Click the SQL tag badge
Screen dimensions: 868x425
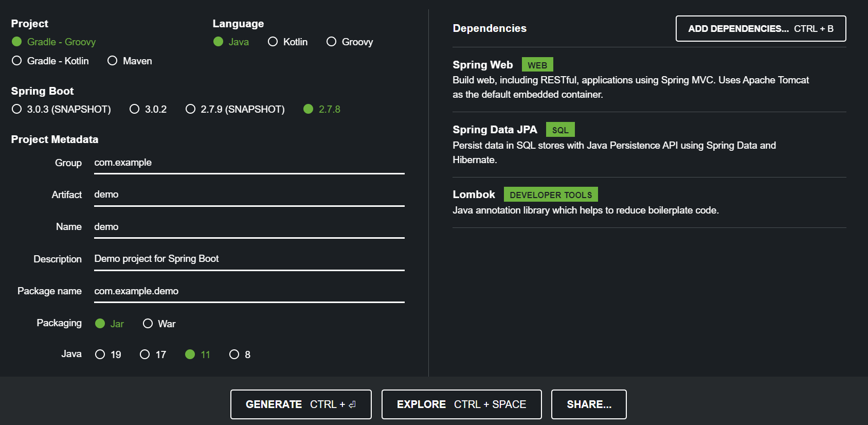point(560,130)
